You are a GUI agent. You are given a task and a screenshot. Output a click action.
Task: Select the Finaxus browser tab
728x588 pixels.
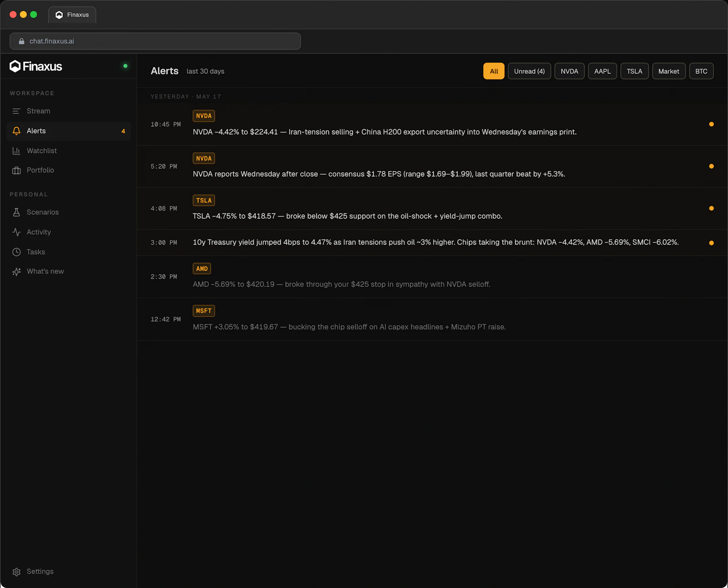point(72,15)
